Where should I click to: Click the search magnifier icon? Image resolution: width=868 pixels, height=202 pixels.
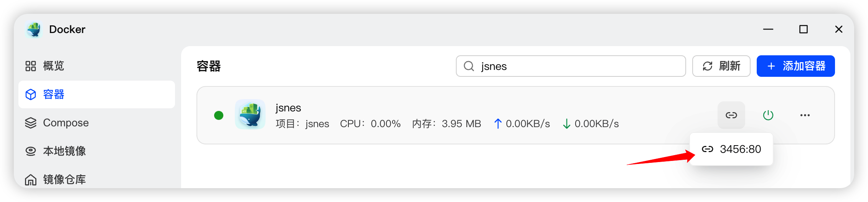pyautogui.click(x=469, y=66)
